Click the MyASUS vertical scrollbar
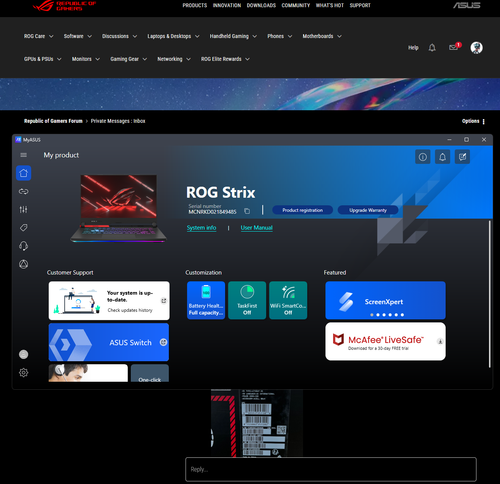This screenshot has width=500, height=484. click(x=490, y=293)
